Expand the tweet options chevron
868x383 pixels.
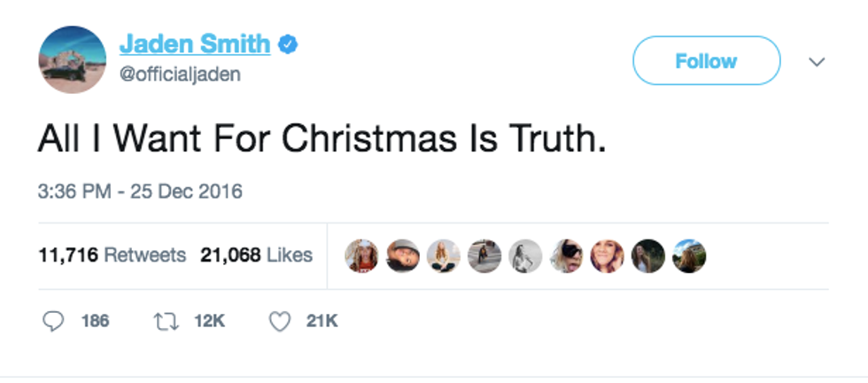point(818,62)
